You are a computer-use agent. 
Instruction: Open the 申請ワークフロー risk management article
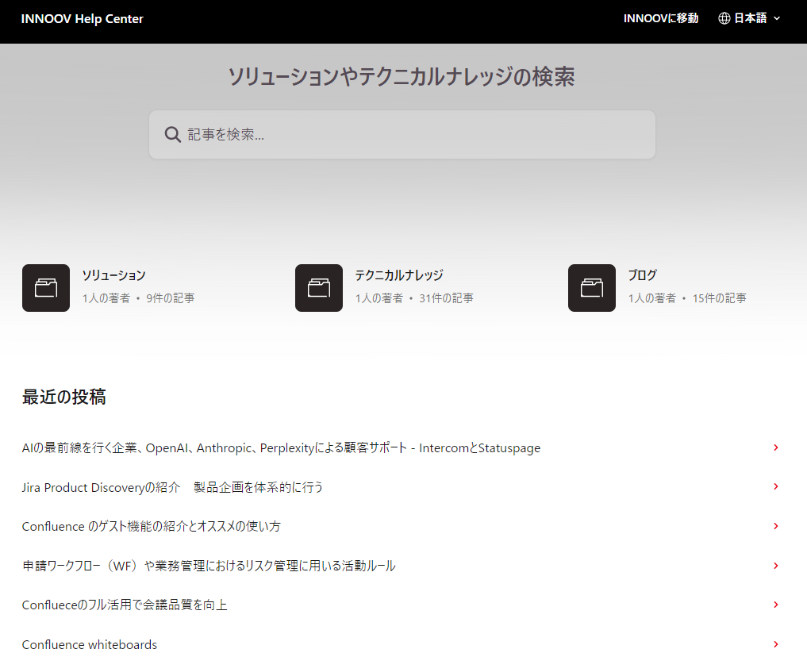(209, 566)
